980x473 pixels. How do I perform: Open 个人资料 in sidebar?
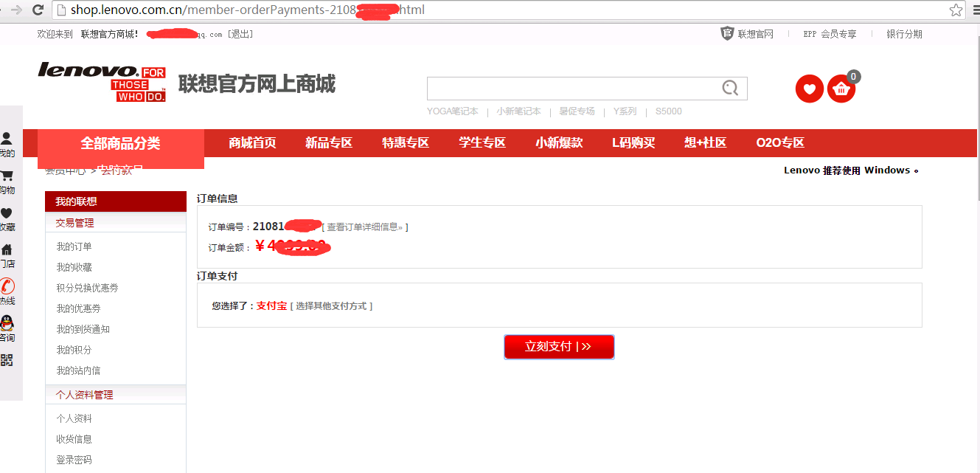pyautogui.click(x=74, y=418)
